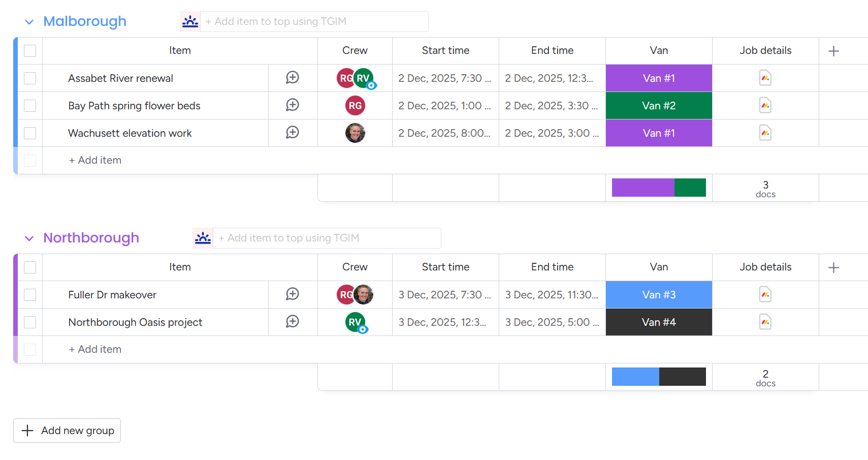The height and width of the screenshot is (460, 868).
Task: Click the Add new group button
Action: 67,431
